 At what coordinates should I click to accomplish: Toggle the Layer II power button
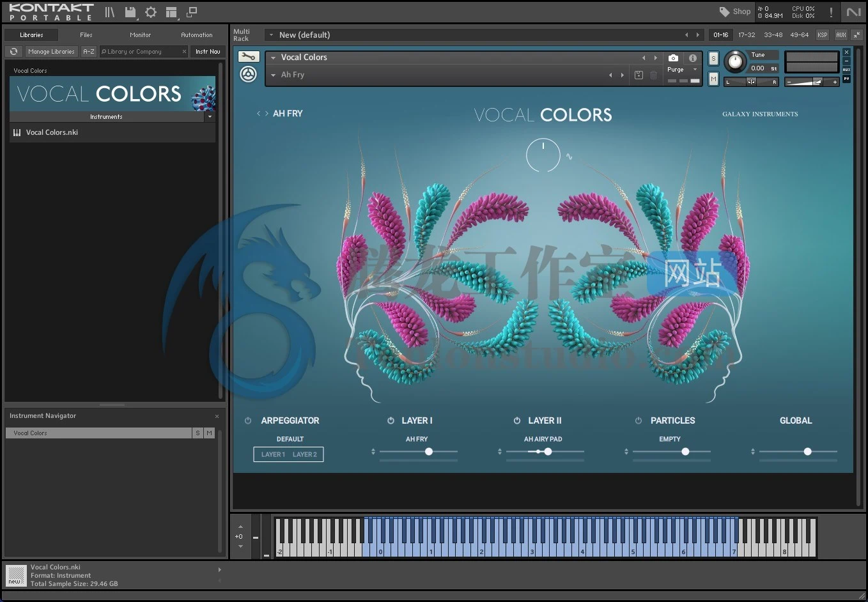(x=517, y=421)
